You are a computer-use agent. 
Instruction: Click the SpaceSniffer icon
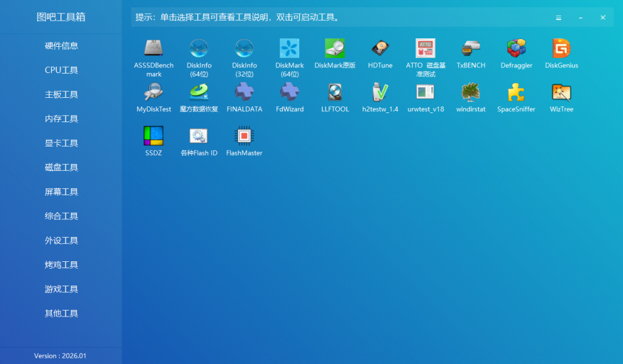click(x=517, y=92)
